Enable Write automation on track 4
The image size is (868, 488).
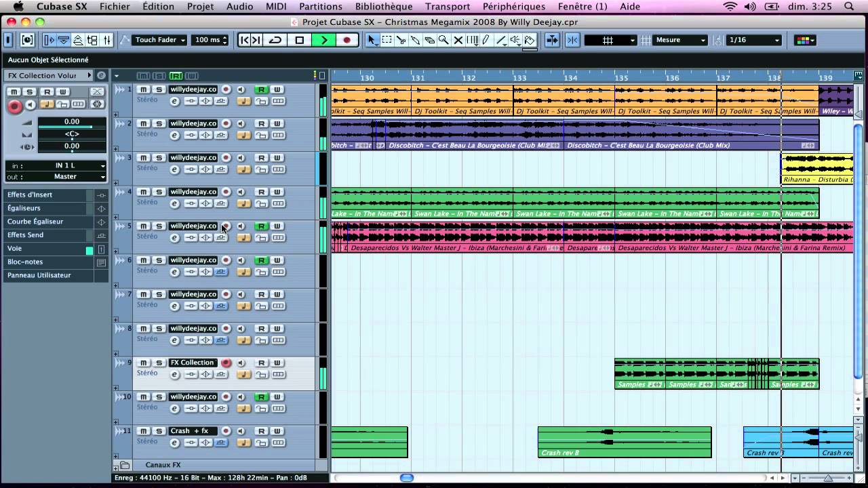[x=277, y=192]
